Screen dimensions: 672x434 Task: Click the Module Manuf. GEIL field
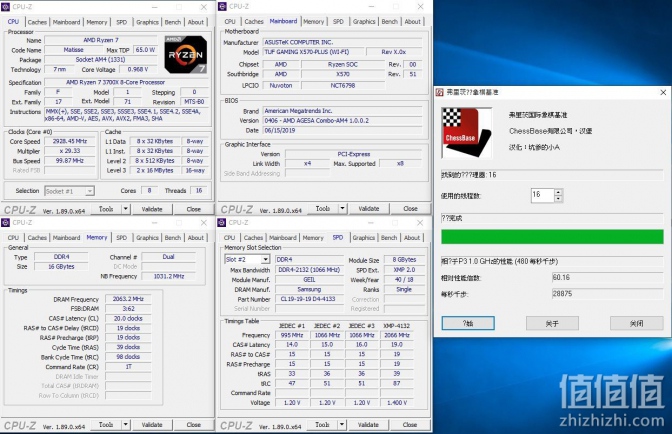coord(309,279)
